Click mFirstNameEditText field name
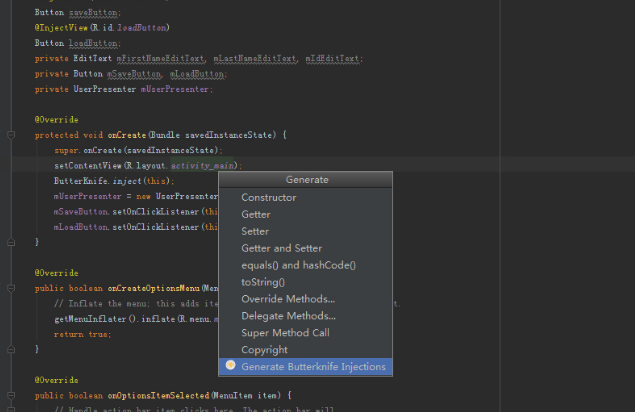Image resolution: width=635 pixels, height=412 pixels. click(160, 59)
